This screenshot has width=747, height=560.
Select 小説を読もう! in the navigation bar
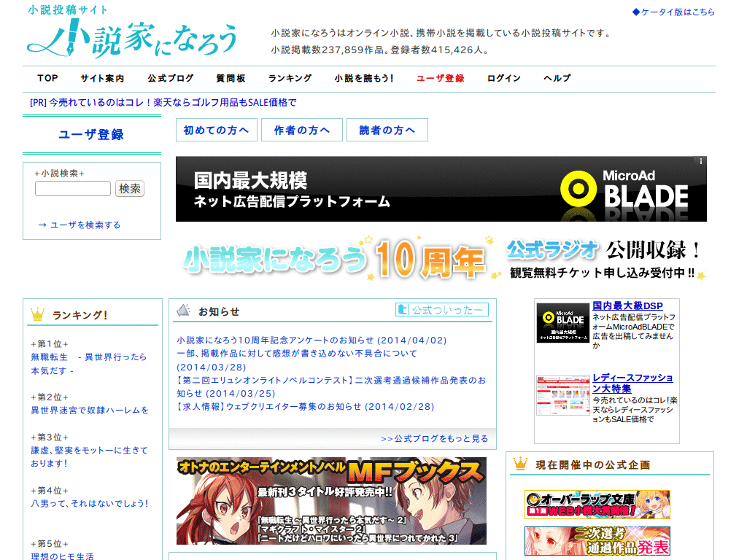coord(365,78)
